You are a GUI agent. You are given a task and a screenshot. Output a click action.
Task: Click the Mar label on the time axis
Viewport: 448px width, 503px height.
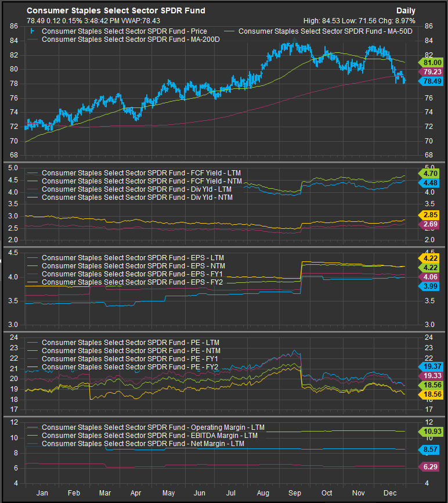(x=105, y=493)
